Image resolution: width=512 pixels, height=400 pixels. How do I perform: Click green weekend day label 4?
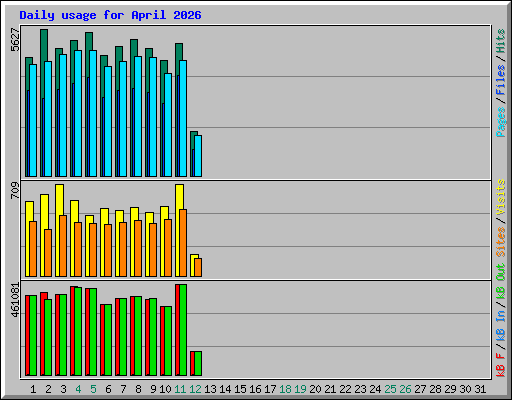(x=78, y=389)
